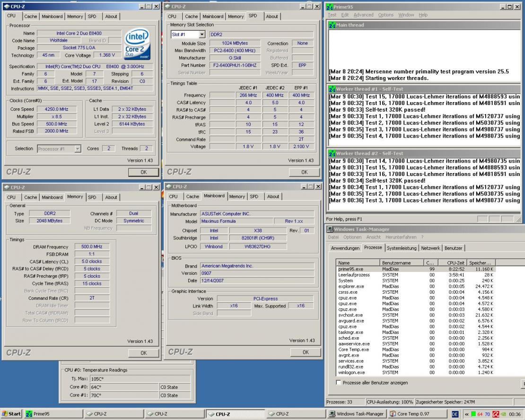Click OK in the Memory CPU-Z window
525x420 pixels.
click(144, 353)
